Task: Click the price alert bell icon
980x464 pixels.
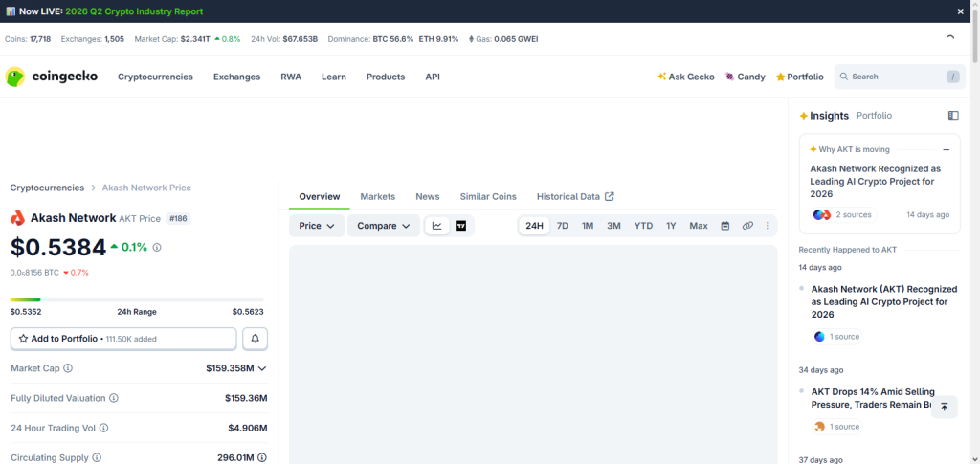Action: tap(255, 339)
